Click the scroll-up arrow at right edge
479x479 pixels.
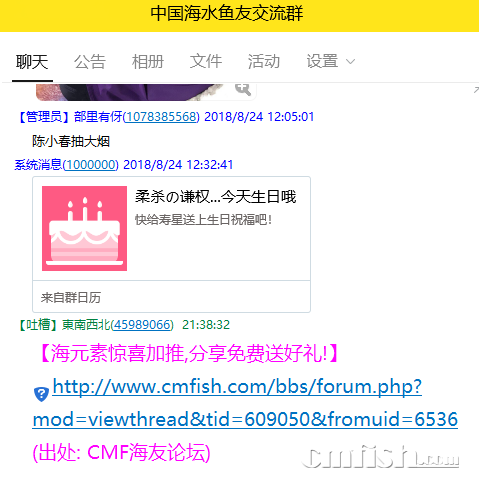pyautogui.click(x=476, y=90)
